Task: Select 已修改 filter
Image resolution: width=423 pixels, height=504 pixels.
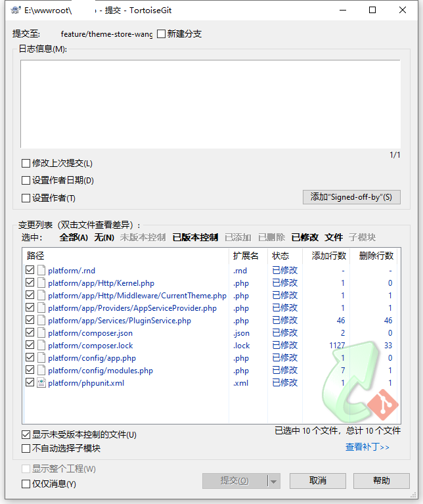Action: (x=305, y=237)
